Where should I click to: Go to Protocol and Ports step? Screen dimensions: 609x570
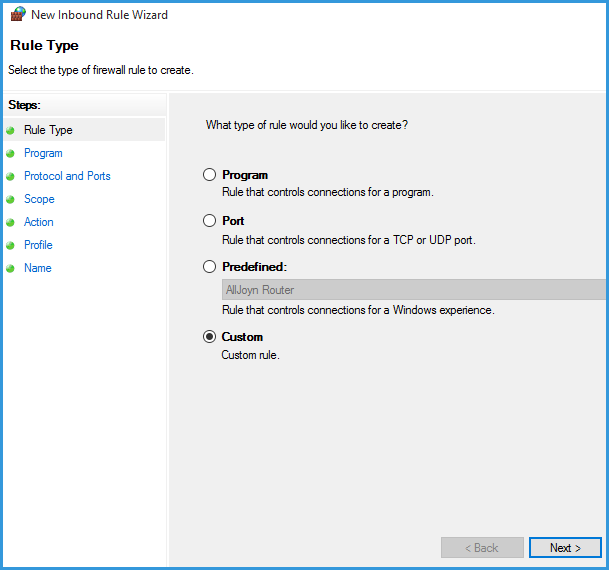tap(67, 176)
